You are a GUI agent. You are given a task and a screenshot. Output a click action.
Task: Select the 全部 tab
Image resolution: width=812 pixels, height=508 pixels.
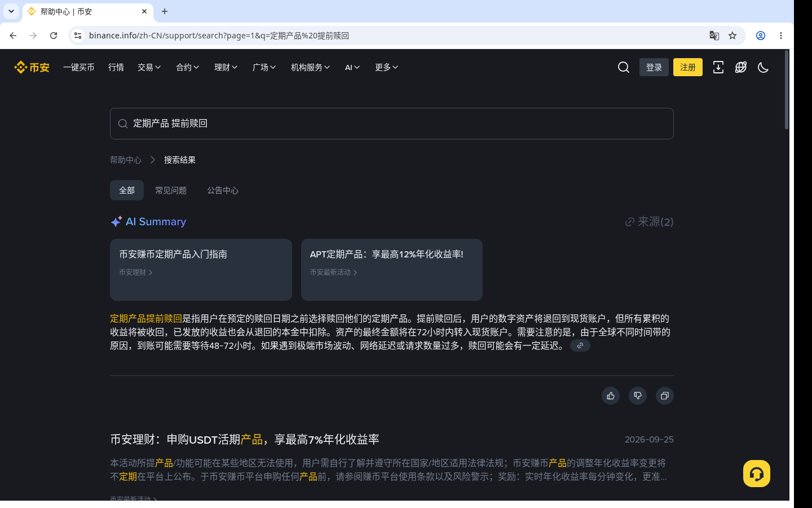[127, 190]
